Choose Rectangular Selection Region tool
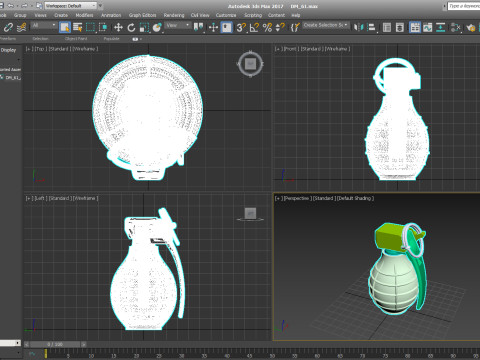 pyautogui.click(x=90, y=27)
